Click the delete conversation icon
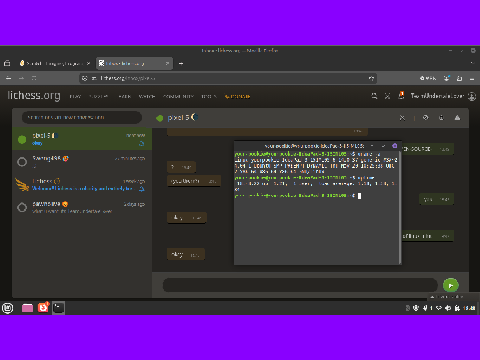The image size is (480, 360). (441, 117)
